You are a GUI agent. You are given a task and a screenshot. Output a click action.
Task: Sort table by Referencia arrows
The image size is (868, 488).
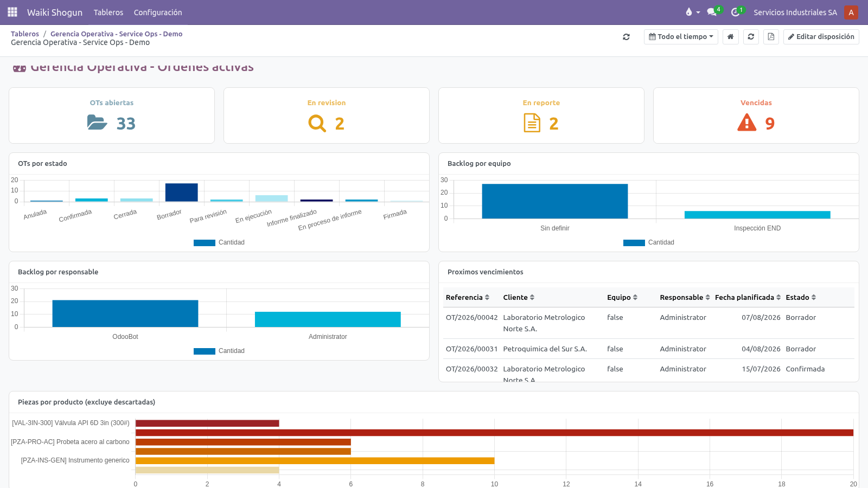[487, 297]
